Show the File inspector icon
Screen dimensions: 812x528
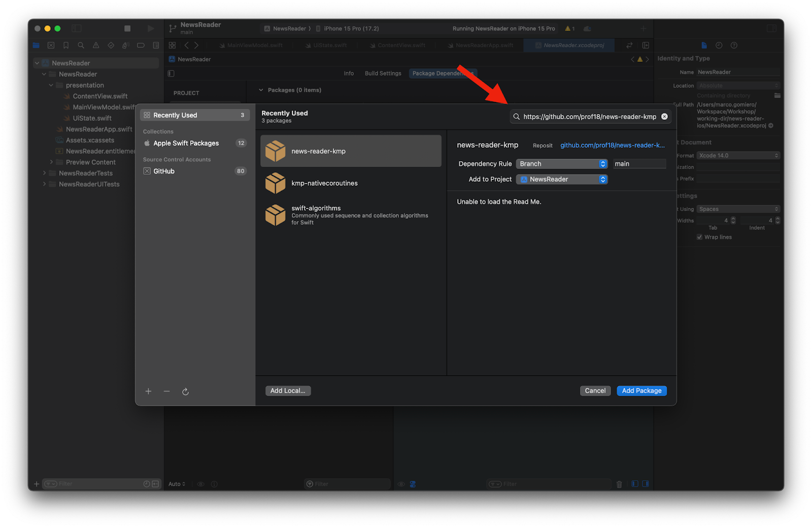(x=704, y=45)
